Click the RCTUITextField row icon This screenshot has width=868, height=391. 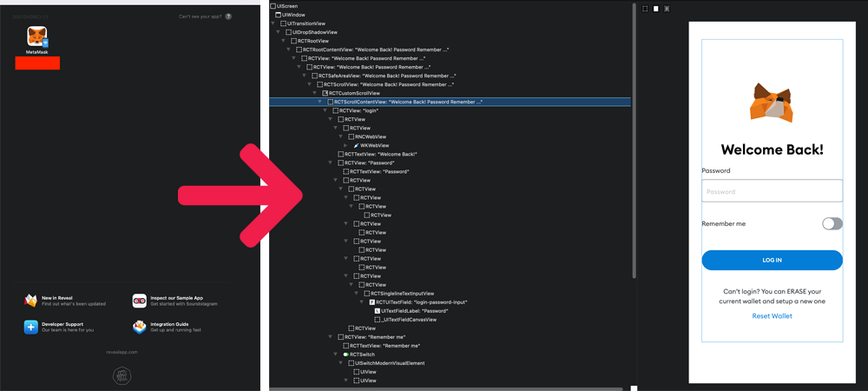point(372,302)
